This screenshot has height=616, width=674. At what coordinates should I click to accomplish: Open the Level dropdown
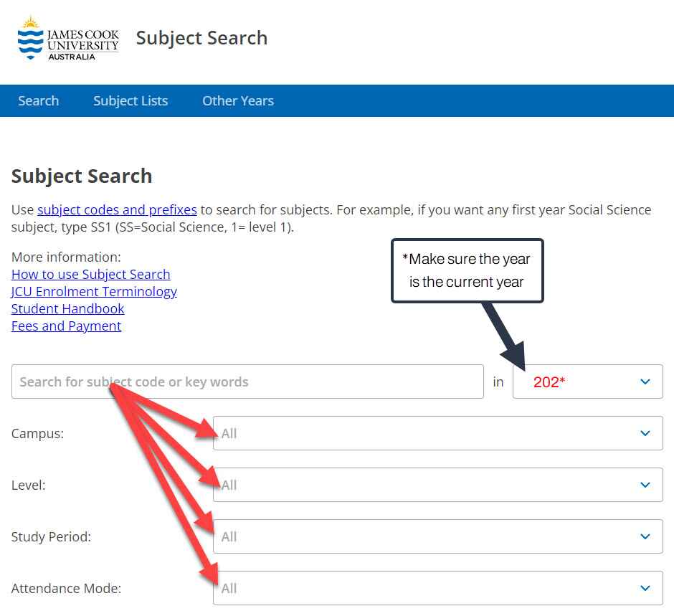[437, 485]
